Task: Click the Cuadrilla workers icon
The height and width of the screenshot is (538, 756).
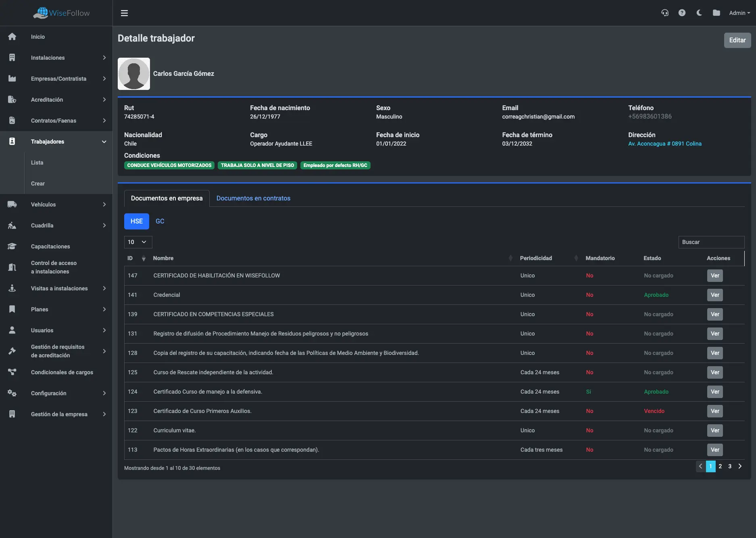Action: pyautogui.click(x=12, y=225)
